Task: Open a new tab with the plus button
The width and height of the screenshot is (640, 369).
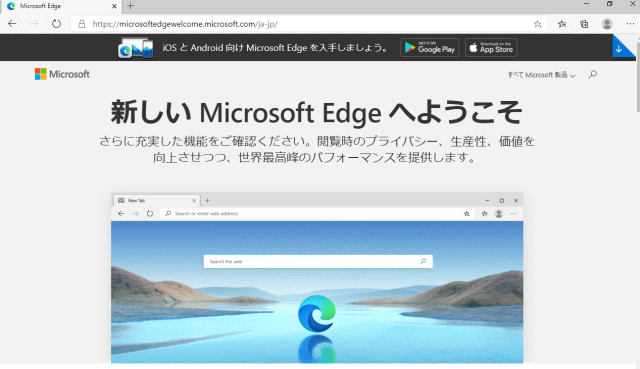Action: click(131, 6)
